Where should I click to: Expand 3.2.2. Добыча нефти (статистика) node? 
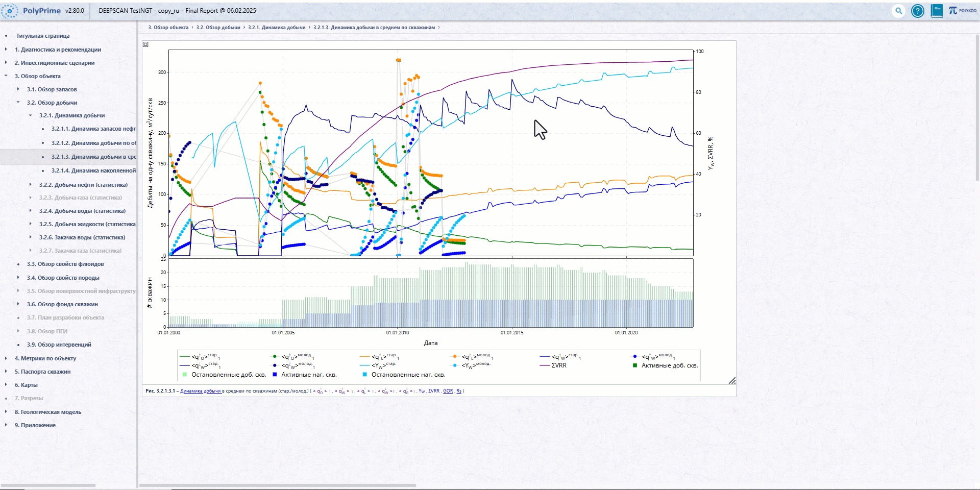(x=30, y=185)
